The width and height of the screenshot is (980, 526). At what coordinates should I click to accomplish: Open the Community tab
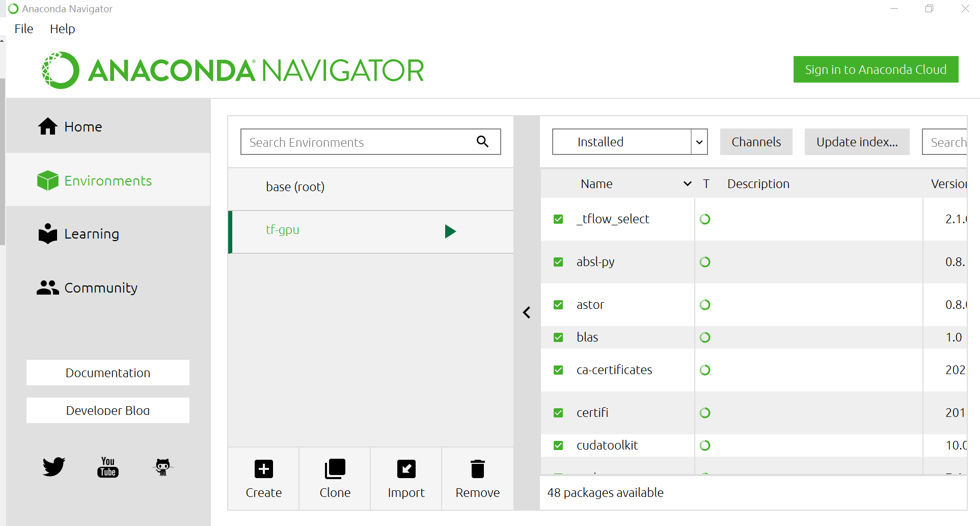[x=108, y=287]
